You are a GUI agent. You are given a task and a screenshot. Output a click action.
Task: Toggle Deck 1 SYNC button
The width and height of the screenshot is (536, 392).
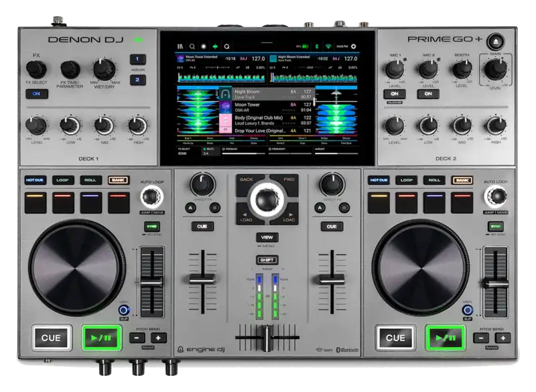(x=151, y=226)
